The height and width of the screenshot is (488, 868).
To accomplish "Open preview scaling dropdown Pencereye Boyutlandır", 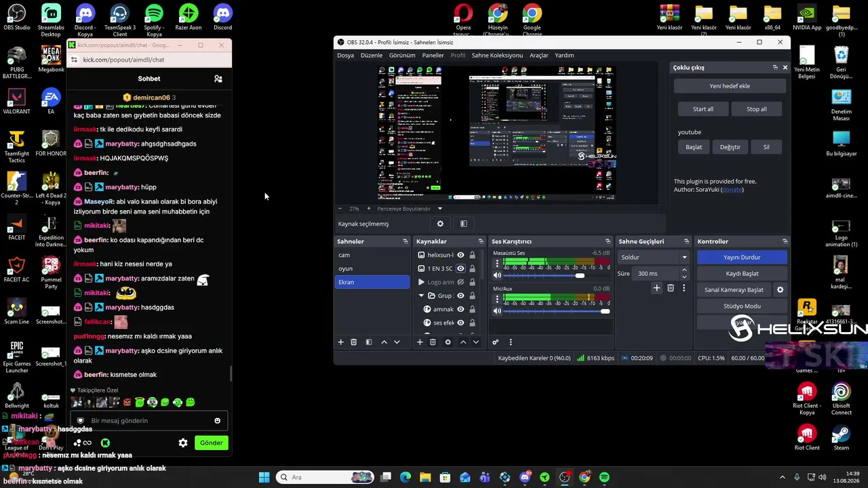I will coord(410,209).
